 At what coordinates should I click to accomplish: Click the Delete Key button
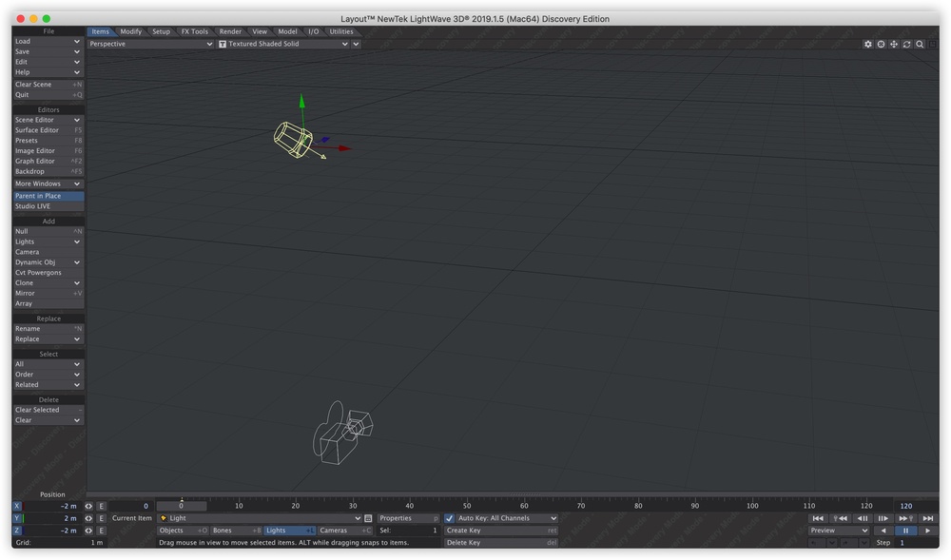tap(501, 543)
